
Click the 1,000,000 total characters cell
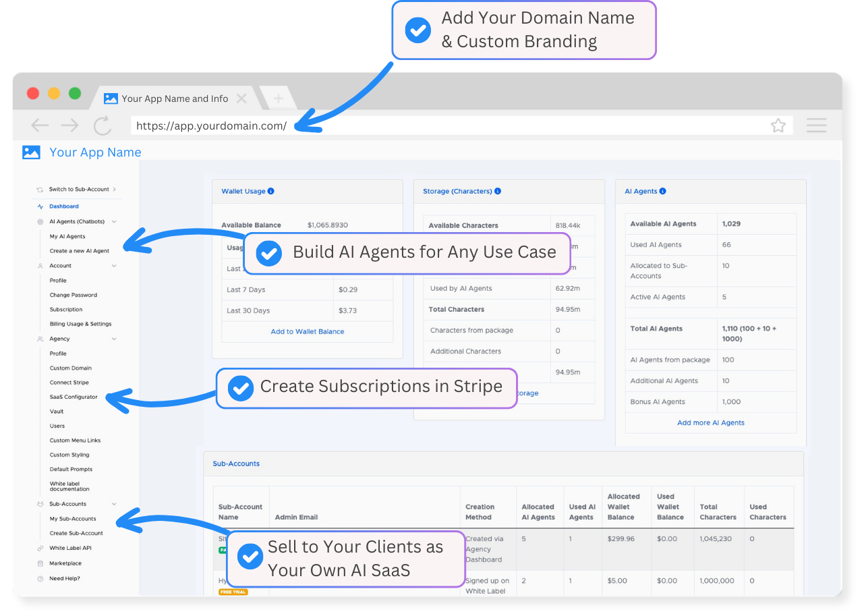click(x=717, y=581)
